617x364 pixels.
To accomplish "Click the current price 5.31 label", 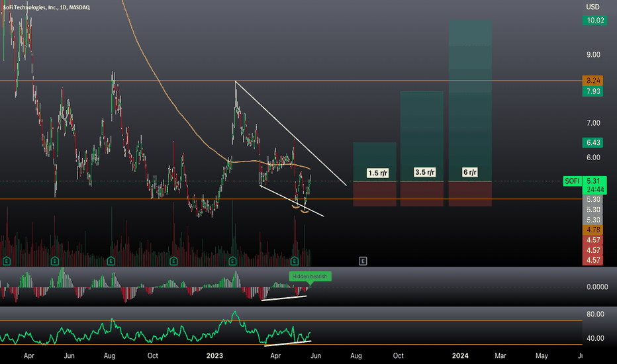I will click(x=594, y=181).
